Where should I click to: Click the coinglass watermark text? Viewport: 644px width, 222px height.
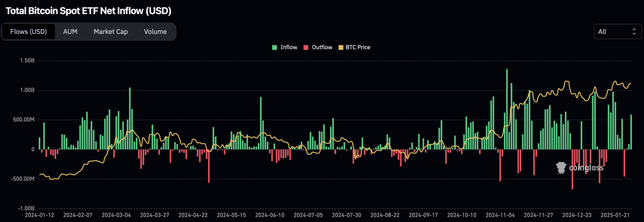coord(586,168)
